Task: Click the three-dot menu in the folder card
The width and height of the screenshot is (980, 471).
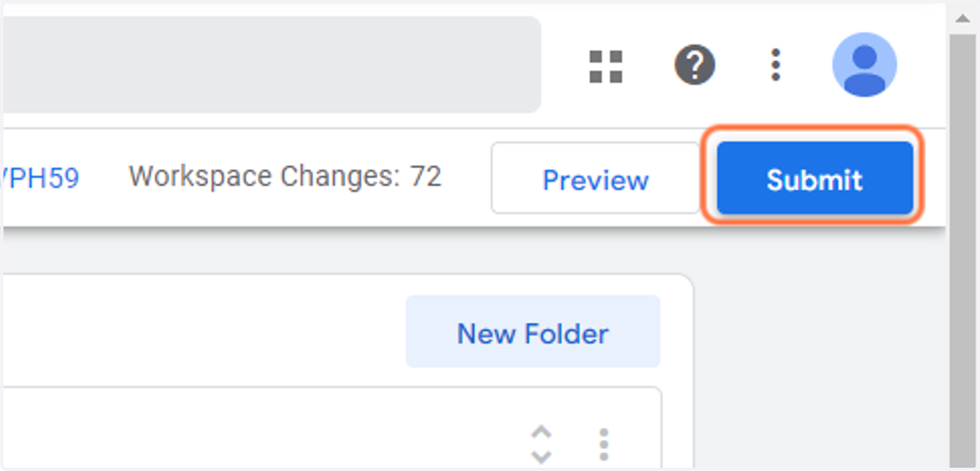Action: click(604, 444)
